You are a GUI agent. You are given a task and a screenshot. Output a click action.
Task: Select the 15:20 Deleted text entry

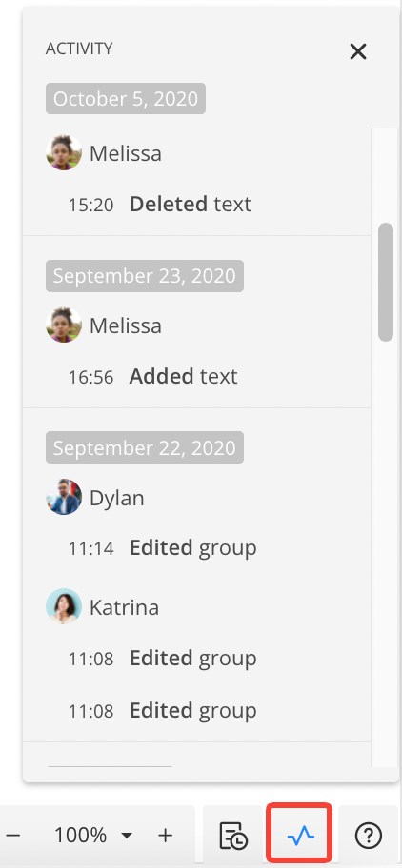coord(159,205)
